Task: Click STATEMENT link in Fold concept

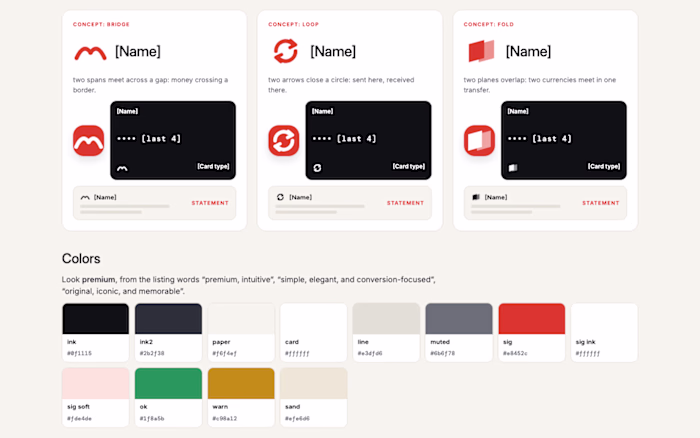Action: pyautogui.click(x=601, y=203)
